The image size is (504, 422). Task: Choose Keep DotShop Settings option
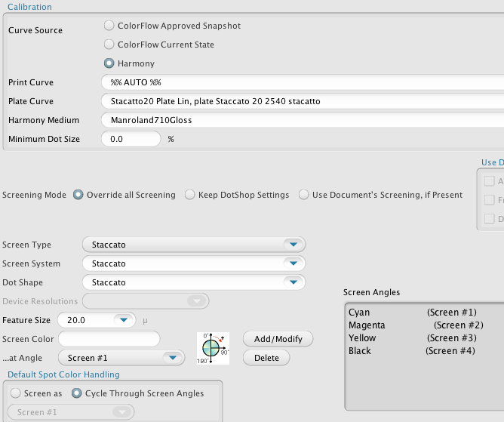coord(190,195)
